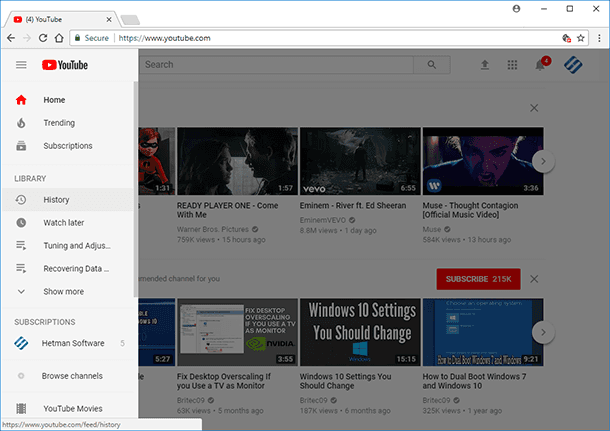Click the Trending flame icon
Screen dimensions: 610x431
21,123
